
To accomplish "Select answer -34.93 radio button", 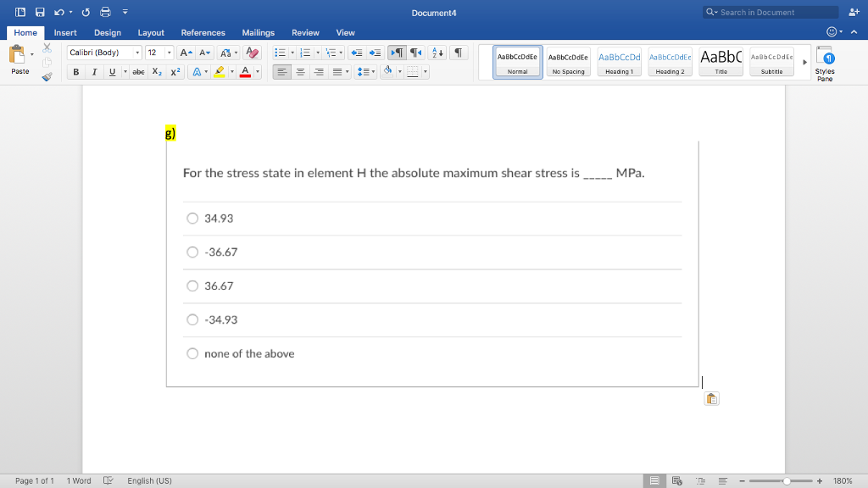I will (x=192, y=319).
